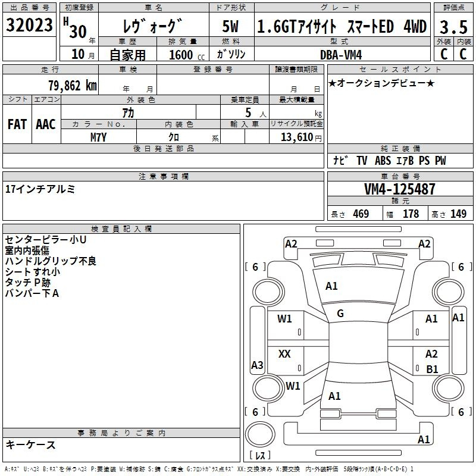Screen dimensions: 476x476
Task: Click the W1 marker below the XX panel
Action: (293, 386)
